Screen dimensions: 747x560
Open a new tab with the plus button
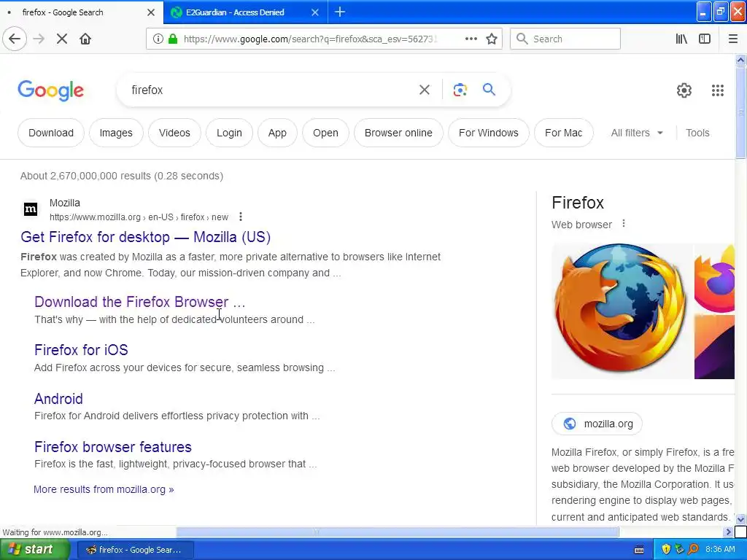(x=340, y=12)
